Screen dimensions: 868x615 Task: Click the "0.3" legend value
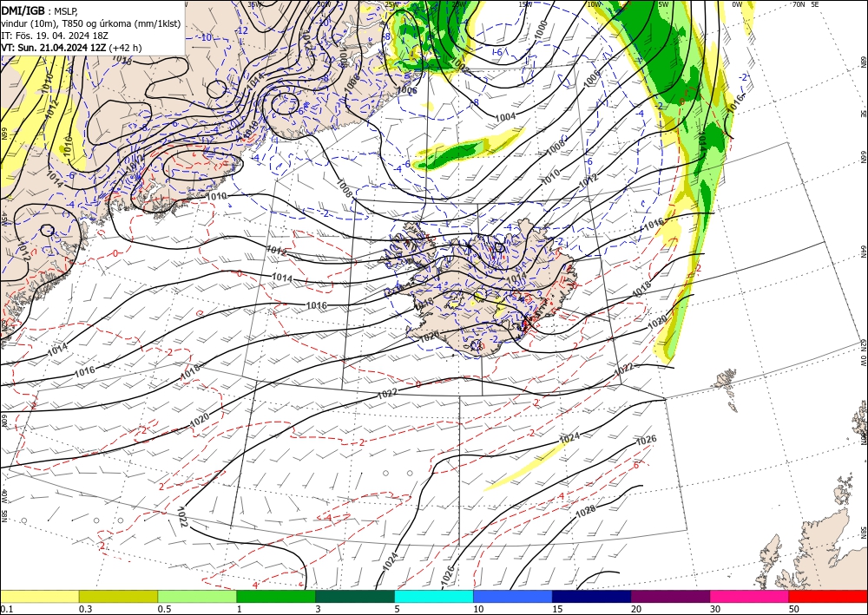(x=85, y=609)
